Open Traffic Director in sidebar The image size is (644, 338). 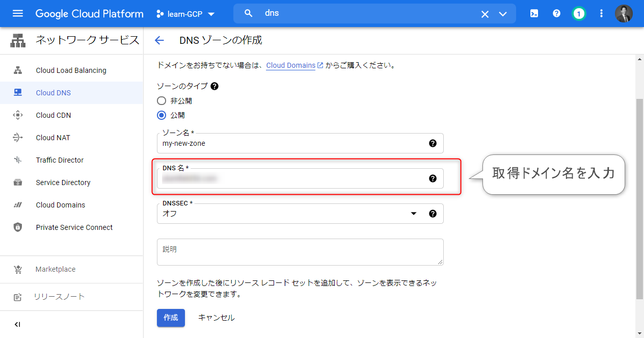coord(71,160)
